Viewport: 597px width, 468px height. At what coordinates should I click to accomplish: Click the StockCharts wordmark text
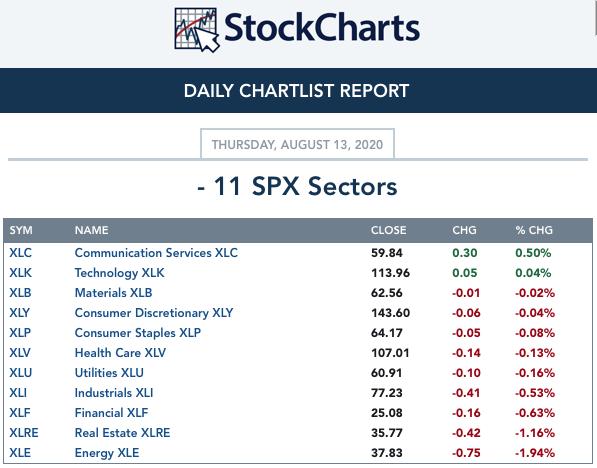[322, 28]
